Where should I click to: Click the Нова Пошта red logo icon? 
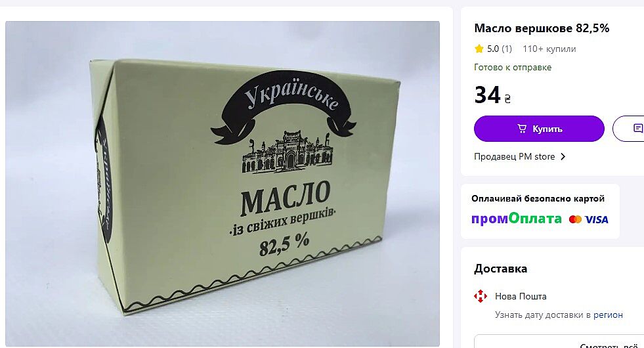480,296
